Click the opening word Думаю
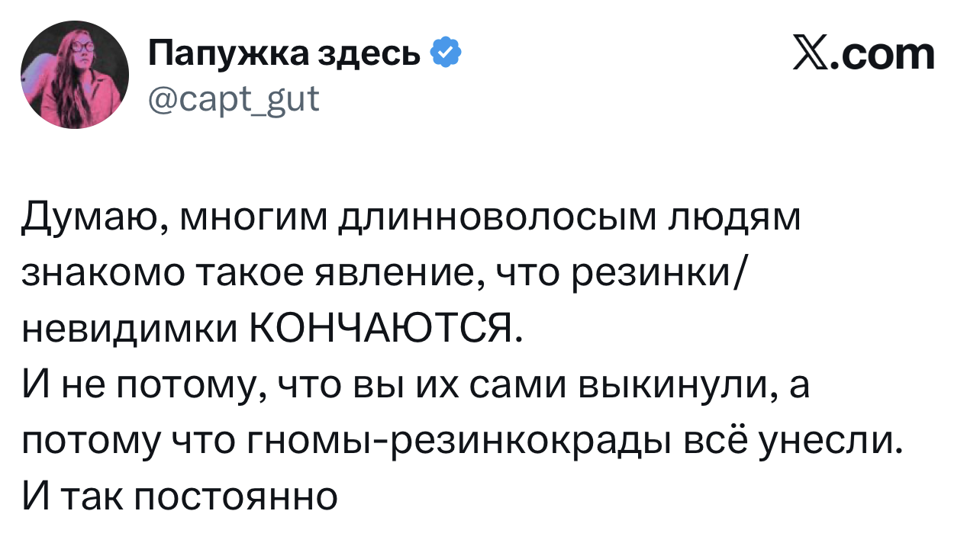Screen dimensions: 980x556 point(89,219)
